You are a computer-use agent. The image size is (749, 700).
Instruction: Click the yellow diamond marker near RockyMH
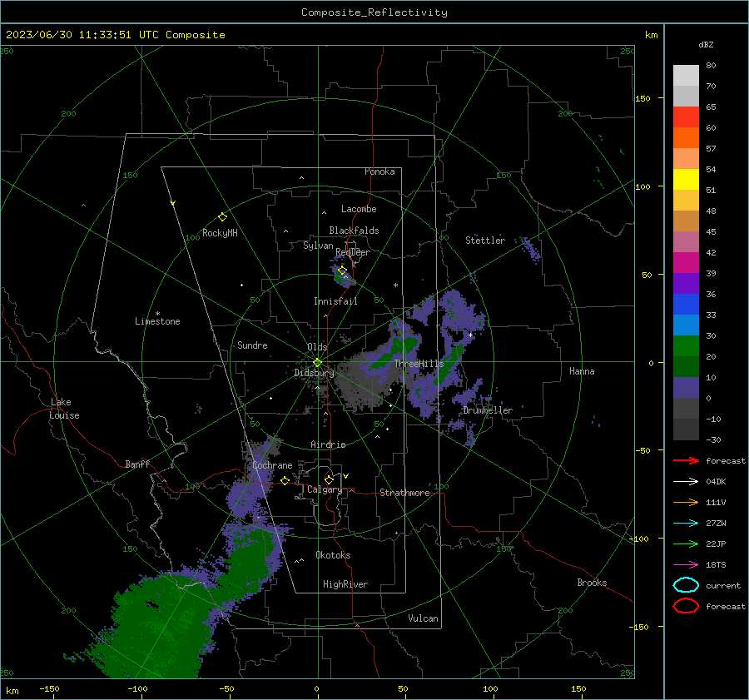point(222,217)
